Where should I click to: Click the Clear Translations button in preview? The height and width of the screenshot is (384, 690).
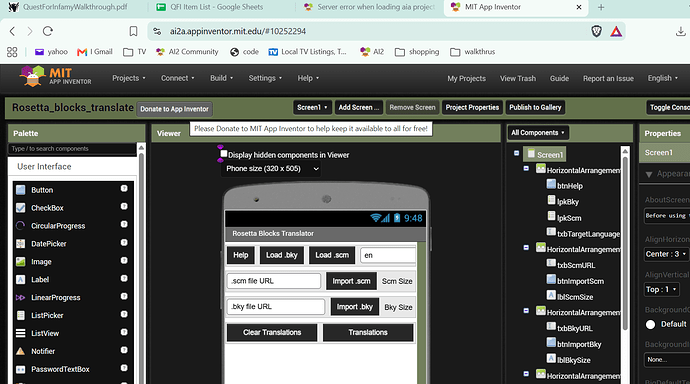272,333
